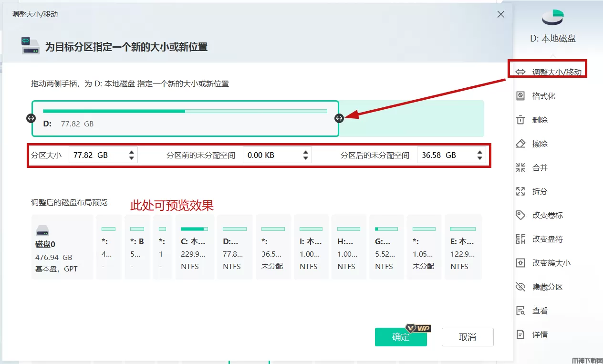Screen dimensions: 603x364
Task: Open 改变盘符 option
Action: (548, 239)
